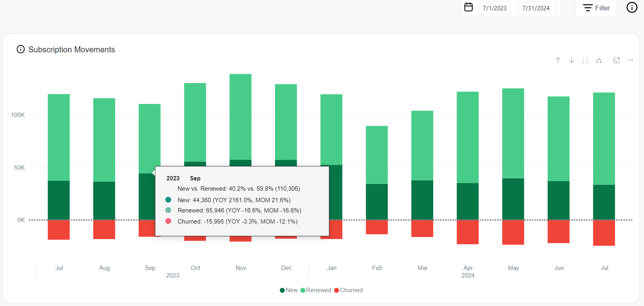The height and width of the screenshot is (306, 644).
Task: Click tooltip line Renewed: 65,946
Action: pyautogui.click(x=239, y=210)
